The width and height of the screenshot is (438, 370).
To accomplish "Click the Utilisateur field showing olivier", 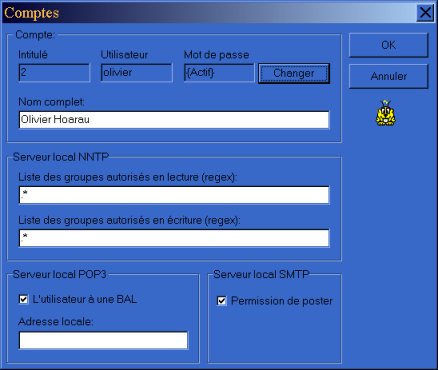I will pyautogui.click(x=137, y=73).
